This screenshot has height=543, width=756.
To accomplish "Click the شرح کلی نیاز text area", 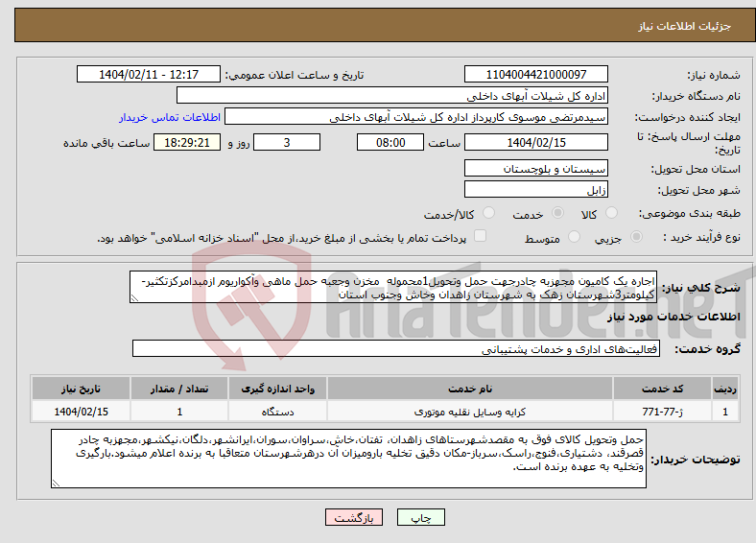I will coord(393,287).
